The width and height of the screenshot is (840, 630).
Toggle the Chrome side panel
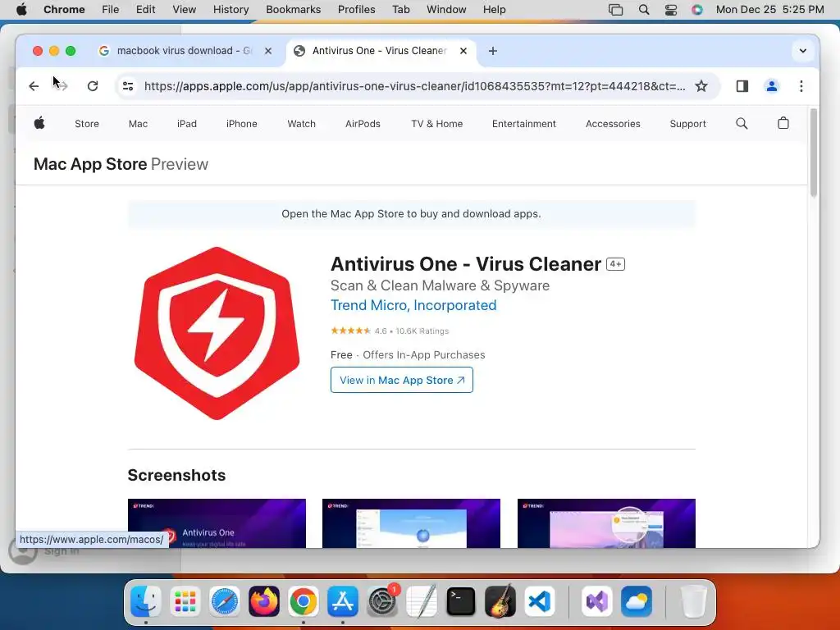click(x=742, y=86)
